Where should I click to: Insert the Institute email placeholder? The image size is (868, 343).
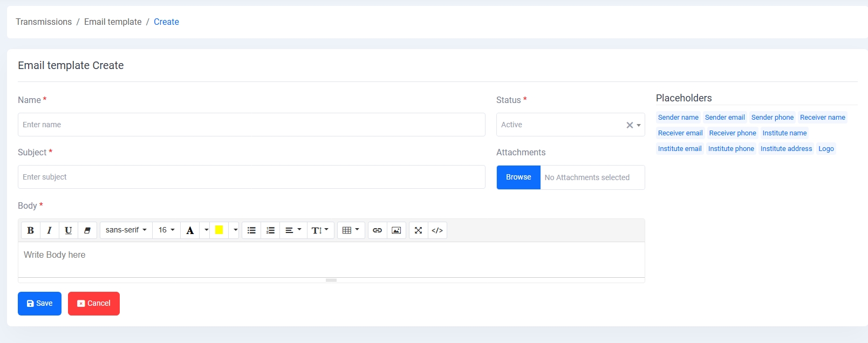tap(680, 149)
